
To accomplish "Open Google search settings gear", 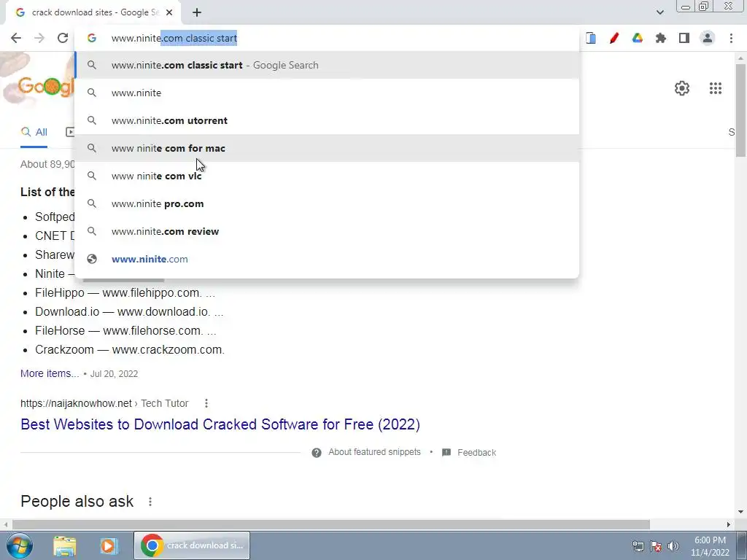I will click(x=682, y=88).
